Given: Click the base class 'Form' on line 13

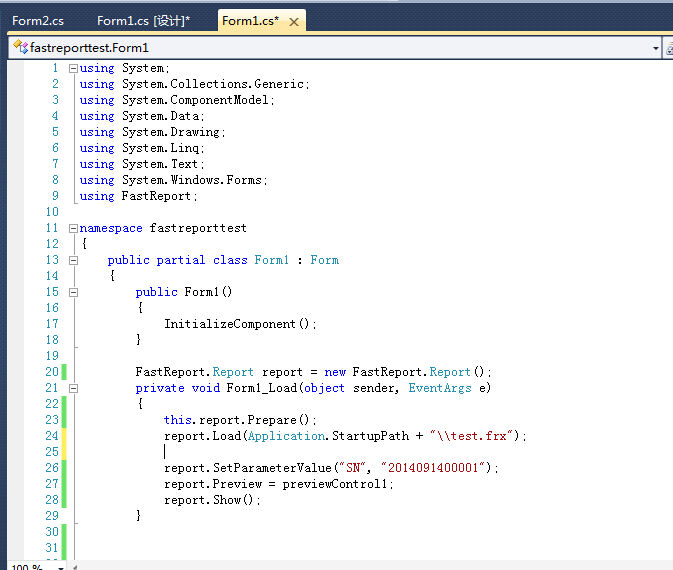Looking at the screenshot, I should (324, 260).
